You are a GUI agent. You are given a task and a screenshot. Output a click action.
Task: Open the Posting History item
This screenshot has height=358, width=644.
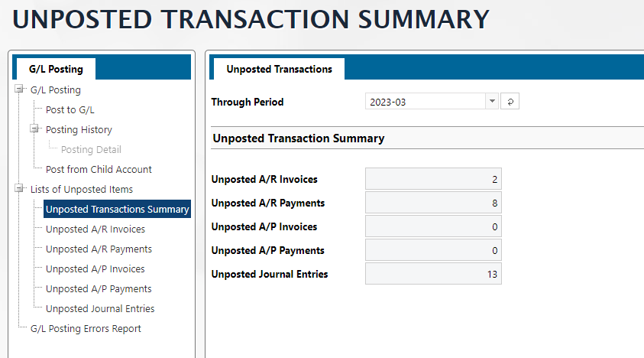tap(79, 130)
